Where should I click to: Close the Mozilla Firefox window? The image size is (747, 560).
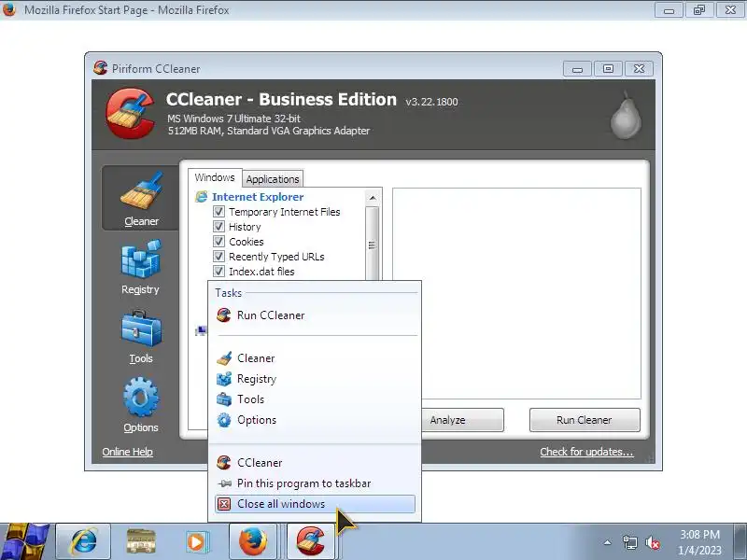click(730, 10)
